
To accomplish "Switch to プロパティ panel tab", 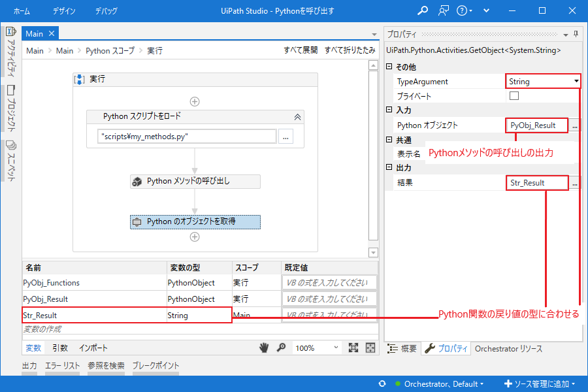I will point(446,348).
